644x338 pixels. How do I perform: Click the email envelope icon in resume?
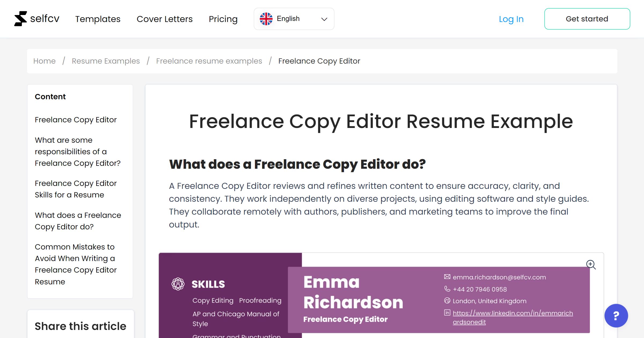pos(447,277)
